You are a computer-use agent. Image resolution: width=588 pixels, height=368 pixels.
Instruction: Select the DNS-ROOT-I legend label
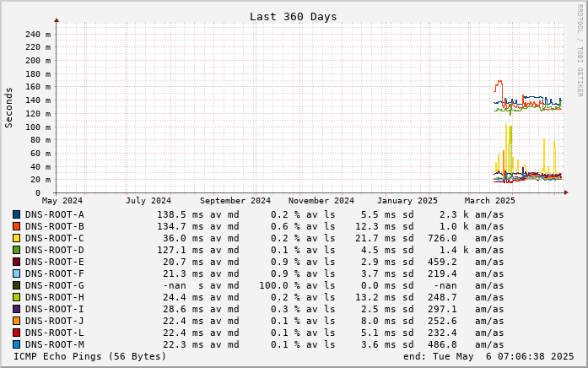point(55,309)
